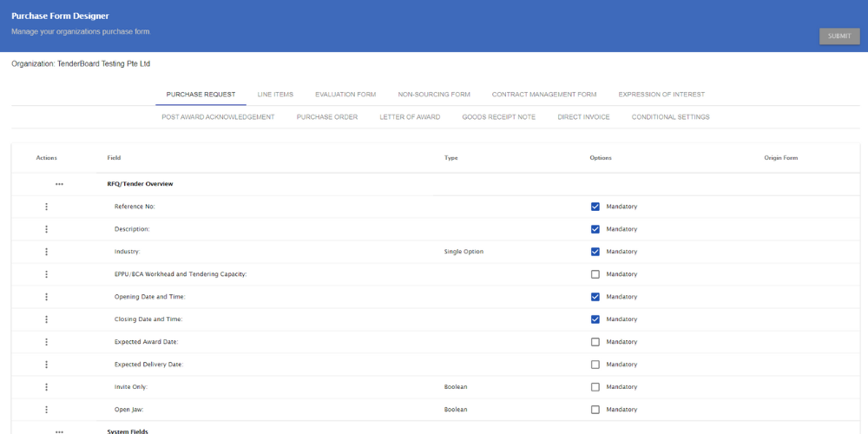Click the Type column header
Screen dimensions: 868x434
pyautogui.click(x=450, y=158)
